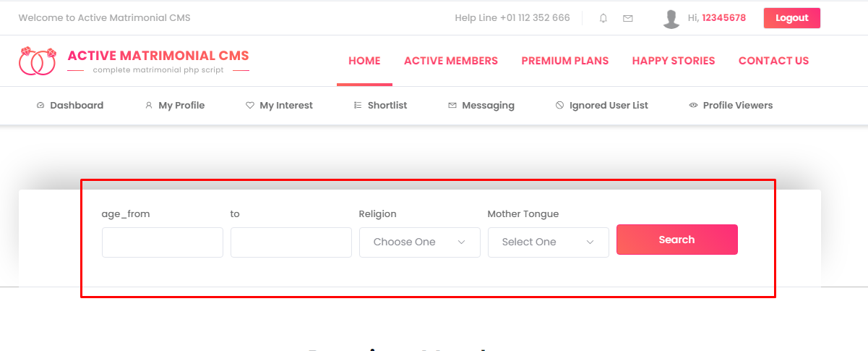Open the envelope mail icon in top bar
The image size is (868, 351).
click(x=628, y=18)
